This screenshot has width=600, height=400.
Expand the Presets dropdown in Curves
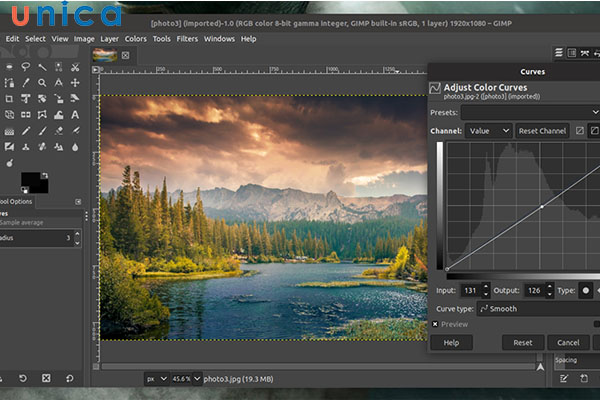530,112
